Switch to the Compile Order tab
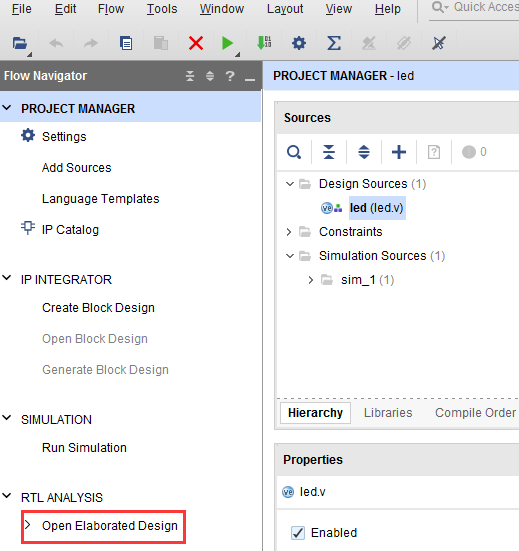Viewport: 519px width, 551px height. [475, 413]
